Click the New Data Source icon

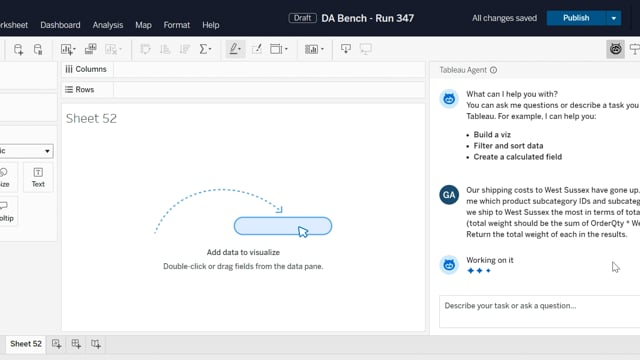[18, 49]
